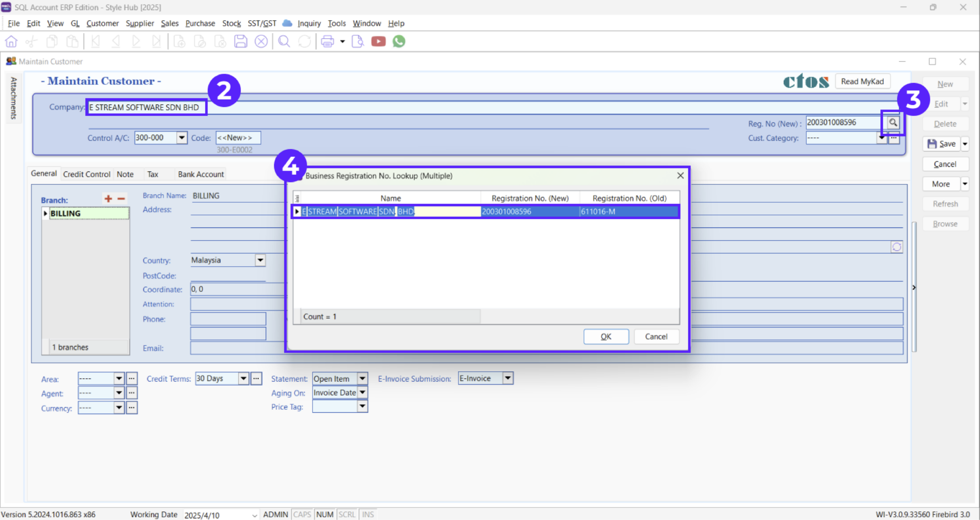Open search with the magnifier toolbar icon

pos(284,41)
